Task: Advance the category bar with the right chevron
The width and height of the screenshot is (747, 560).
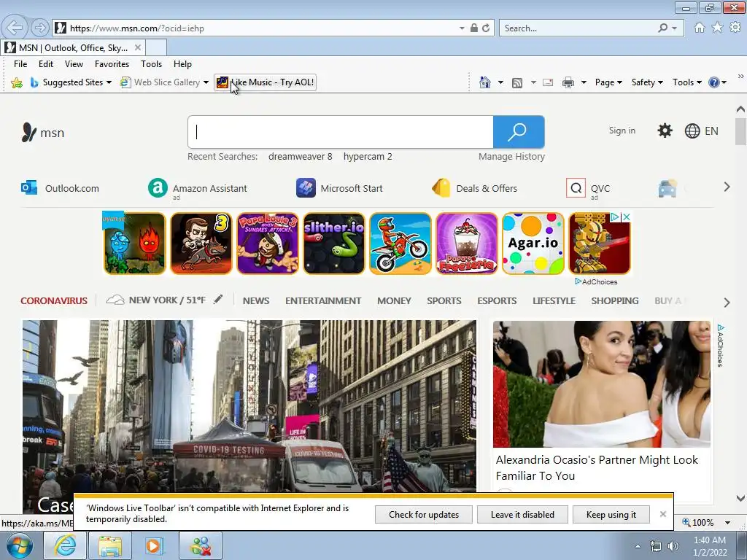Action: tap(727, 302)
